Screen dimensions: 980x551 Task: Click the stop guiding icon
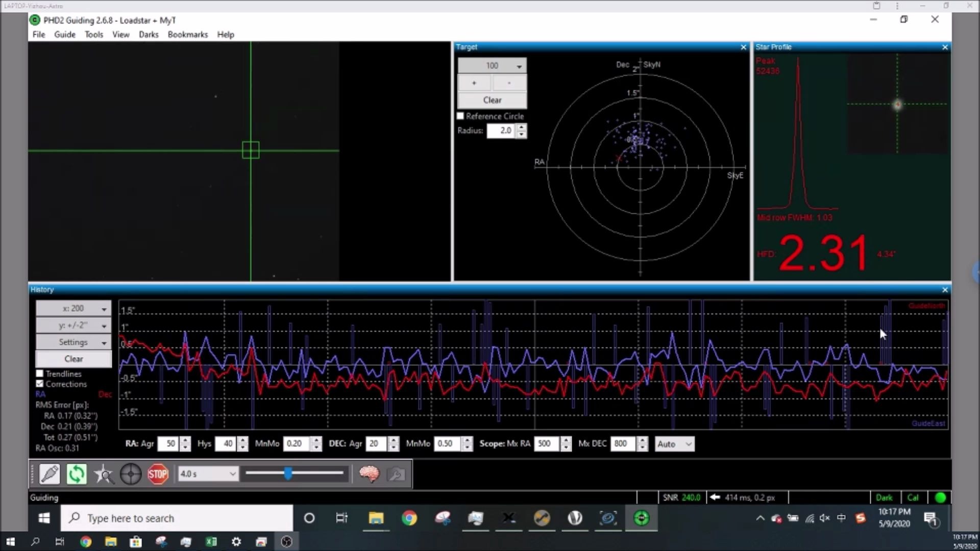[158, 473]
